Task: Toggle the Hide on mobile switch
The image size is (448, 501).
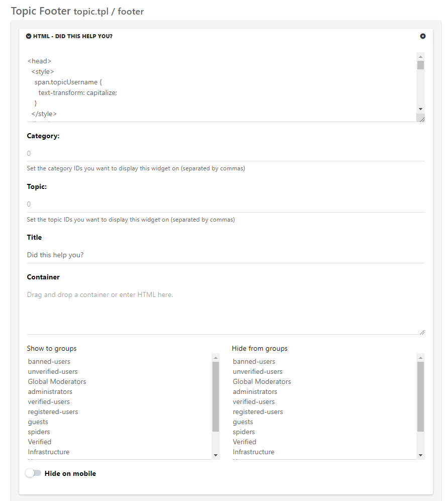Action: point(34,473)
